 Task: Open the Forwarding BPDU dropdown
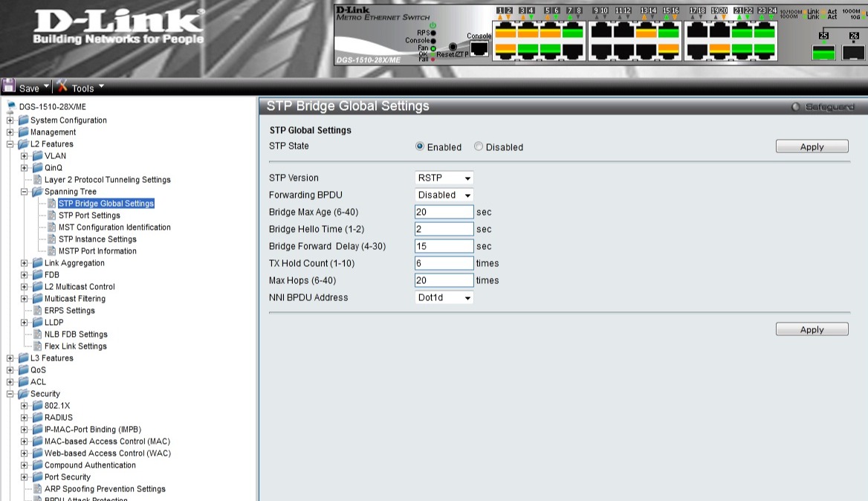point(444,195)
